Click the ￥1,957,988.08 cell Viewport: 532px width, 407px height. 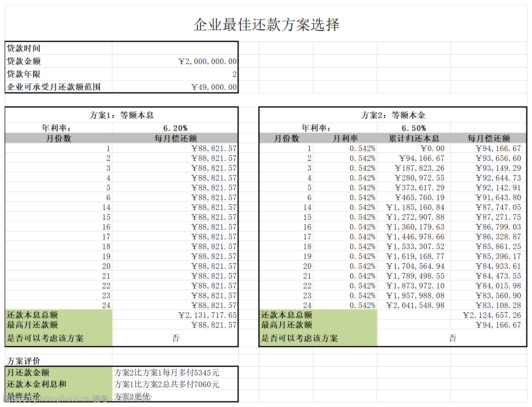[x=414, y=296]
